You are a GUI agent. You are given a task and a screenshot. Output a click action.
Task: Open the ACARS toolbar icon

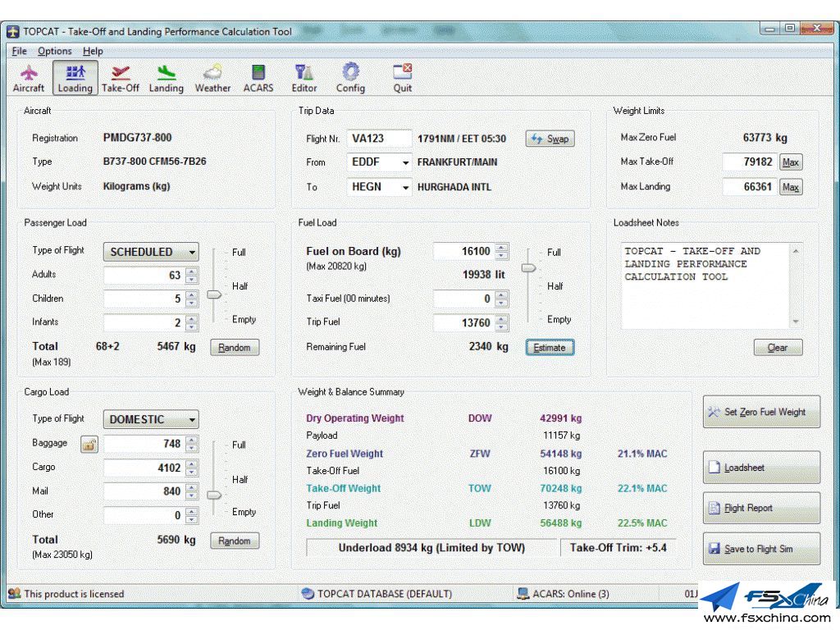click(258, 78)
